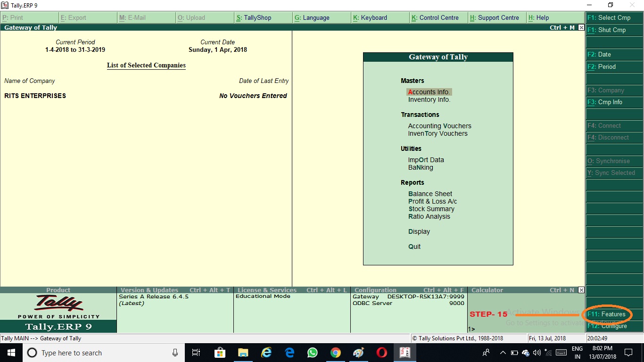The height and width of the screenshot is (362, 644).
Task: Click the Configuration panel header
Action: 409,290
